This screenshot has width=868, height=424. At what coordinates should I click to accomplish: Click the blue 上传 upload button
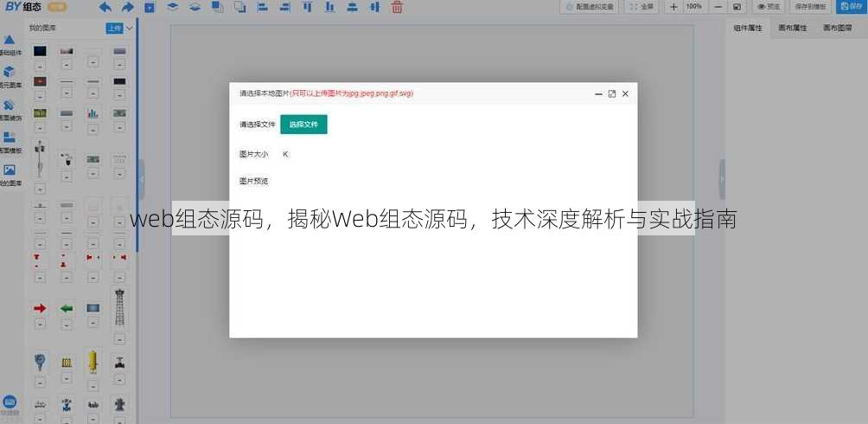[113, 29]
